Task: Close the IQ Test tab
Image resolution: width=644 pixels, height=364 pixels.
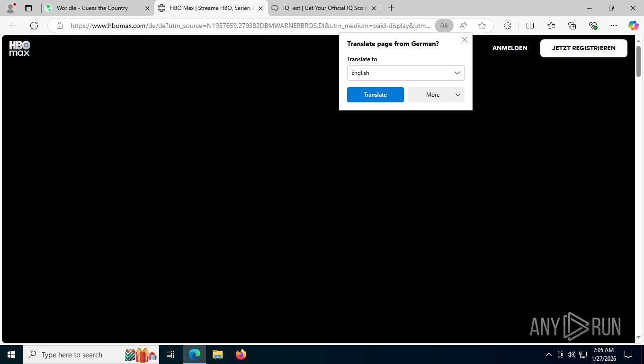Action: [374, 8]
